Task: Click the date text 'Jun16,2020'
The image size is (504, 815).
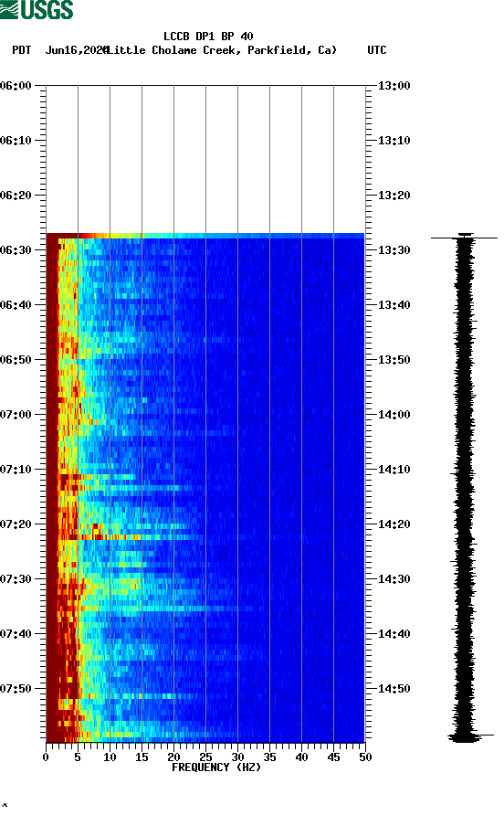Action: pyautogui.click(x=77, y=50)
